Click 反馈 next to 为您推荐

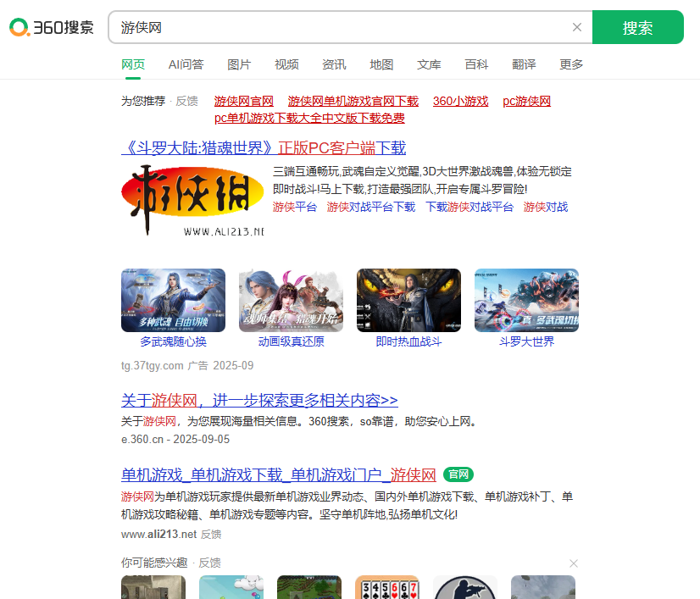click(186, 101)
